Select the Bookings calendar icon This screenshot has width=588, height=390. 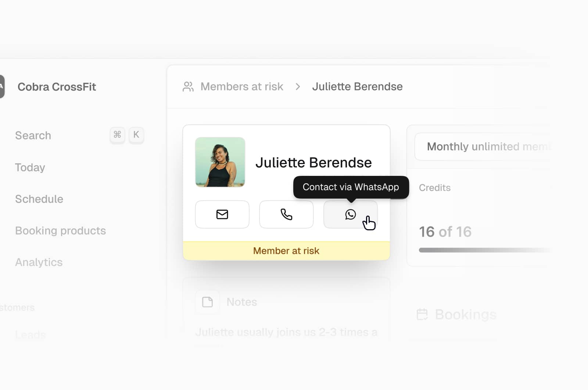click(422, 314)
